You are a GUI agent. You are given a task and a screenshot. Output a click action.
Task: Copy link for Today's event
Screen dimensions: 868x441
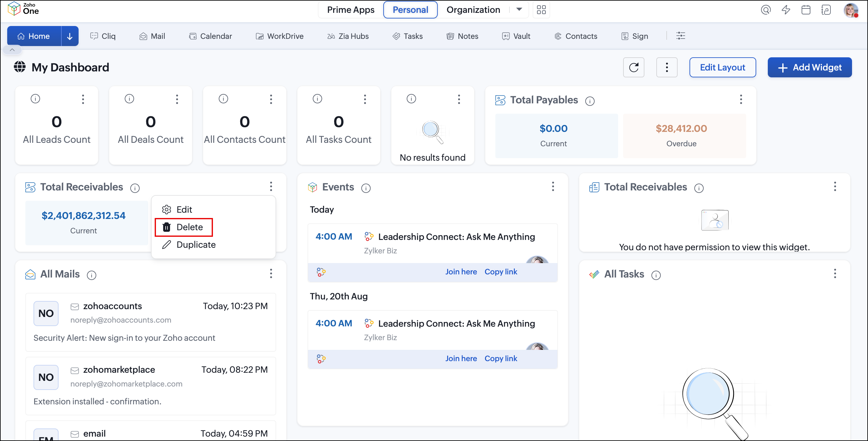click(x=501, y=272)
